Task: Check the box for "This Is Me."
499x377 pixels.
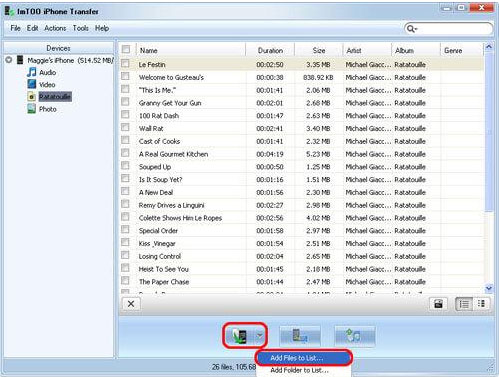Action: tap(125, 89)
